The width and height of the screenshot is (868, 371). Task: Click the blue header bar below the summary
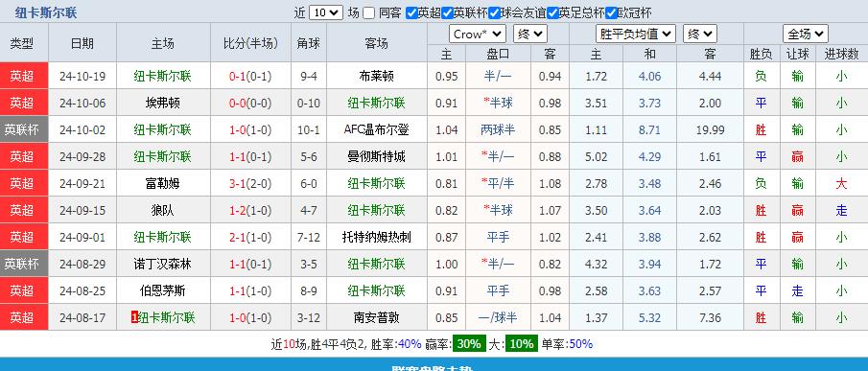click(434, 364)
